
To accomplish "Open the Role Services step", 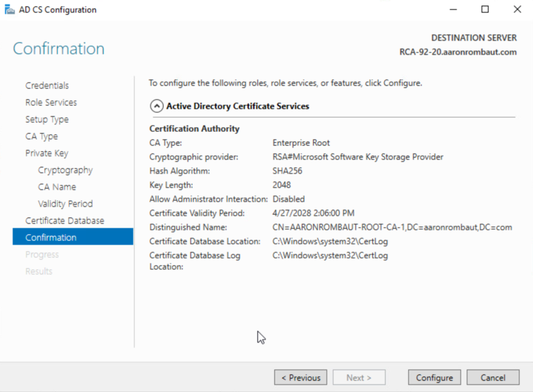I will point(51,102).
